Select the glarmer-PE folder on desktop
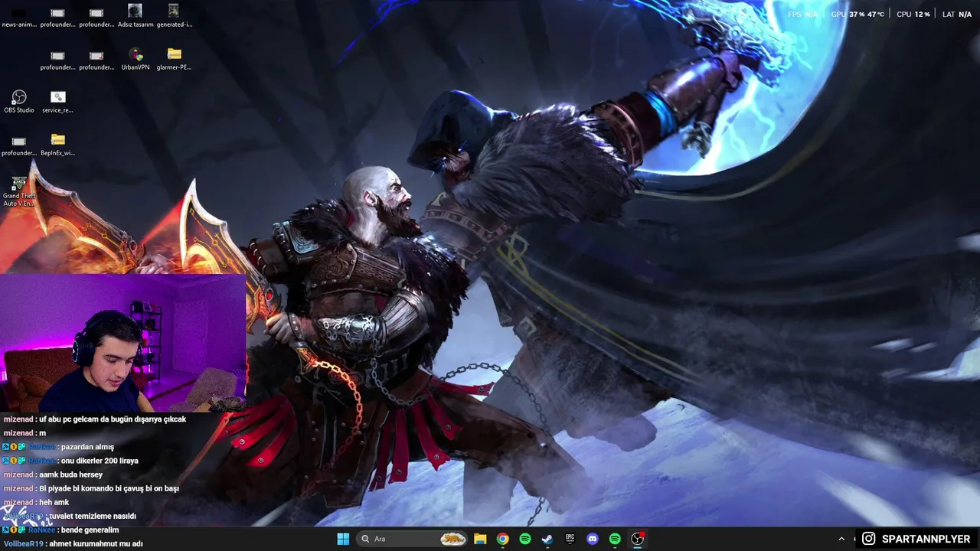The height and width of the screenshot is (551, 980). [174, 58]
